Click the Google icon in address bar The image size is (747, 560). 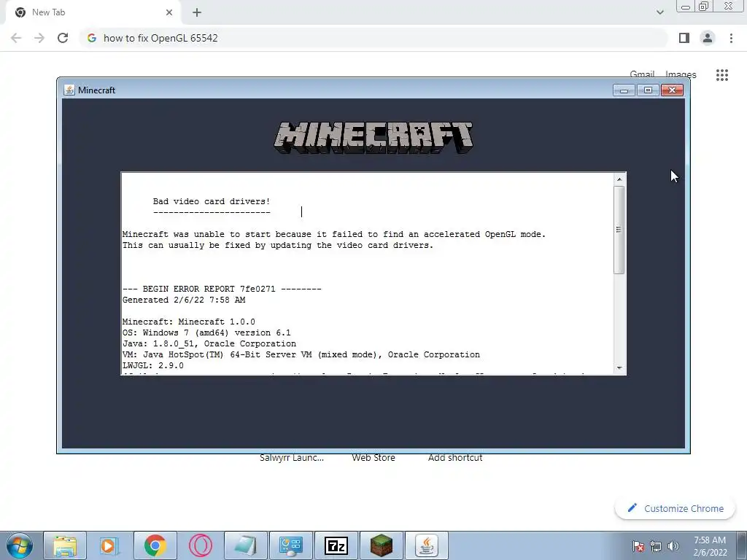(x=92, y=38)
